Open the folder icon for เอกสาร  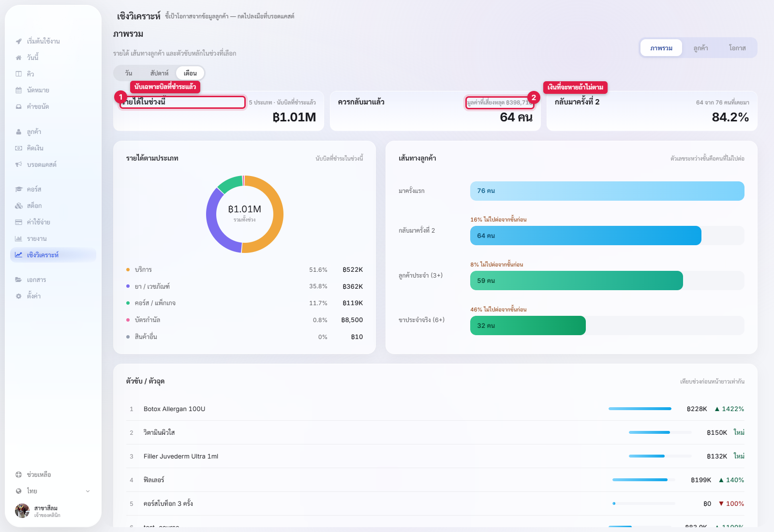click(18, 280)
